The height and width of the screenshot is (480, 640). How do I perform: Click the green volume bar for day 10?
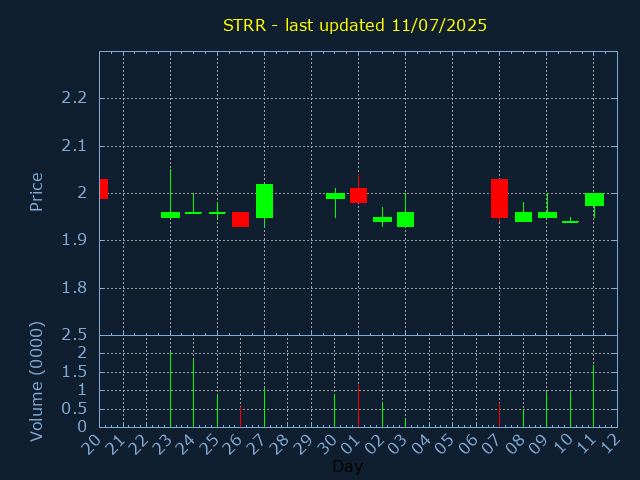point(570,409)
